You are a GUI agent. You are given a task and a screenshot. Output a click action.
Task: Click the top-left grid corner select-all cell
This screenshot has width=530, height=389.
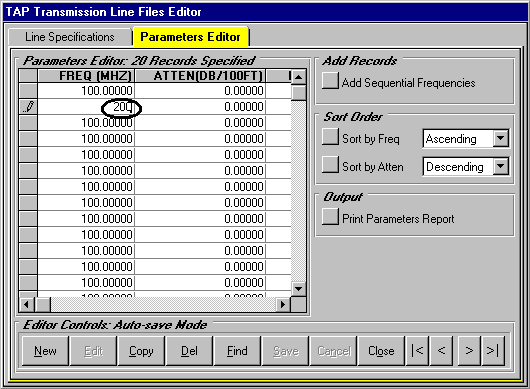pyautogui.click(x=28, y=76)
